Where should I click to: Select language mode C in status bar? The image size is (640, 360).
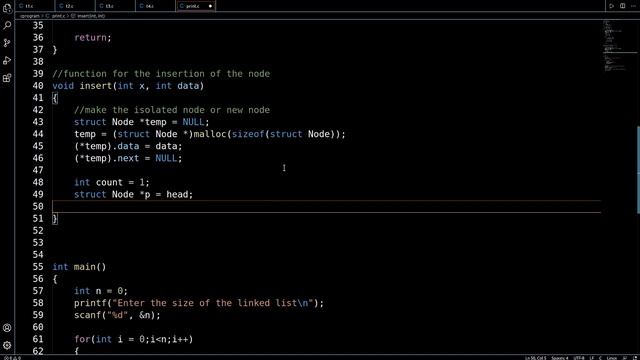[600, 358]
